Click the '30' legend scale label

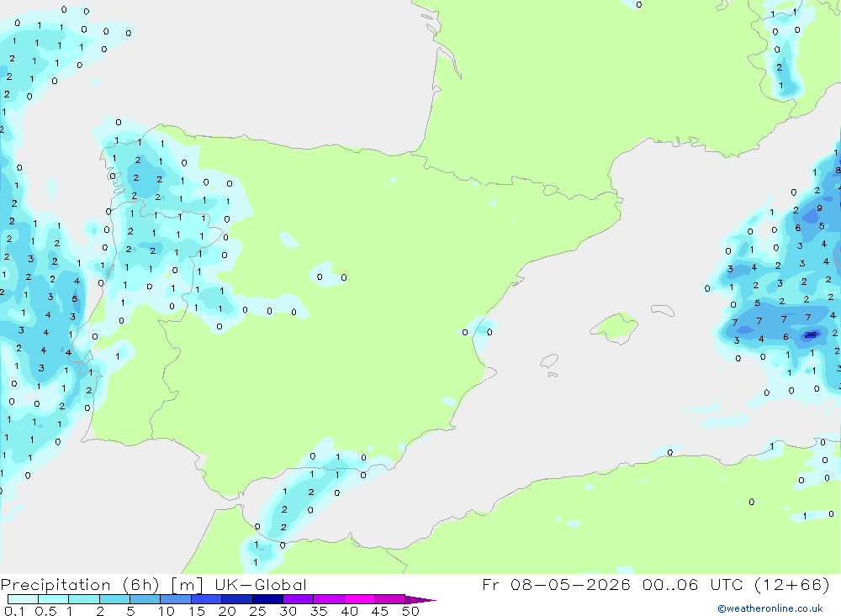288,611
